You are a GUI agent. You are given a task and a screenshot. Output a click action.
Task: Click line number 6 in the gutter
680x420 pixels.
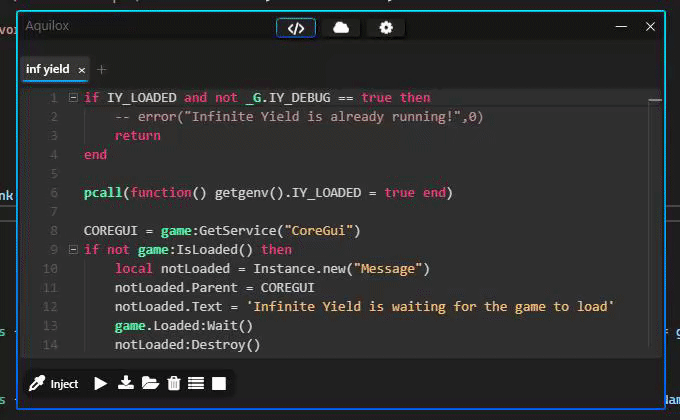(x=54, y=193)
